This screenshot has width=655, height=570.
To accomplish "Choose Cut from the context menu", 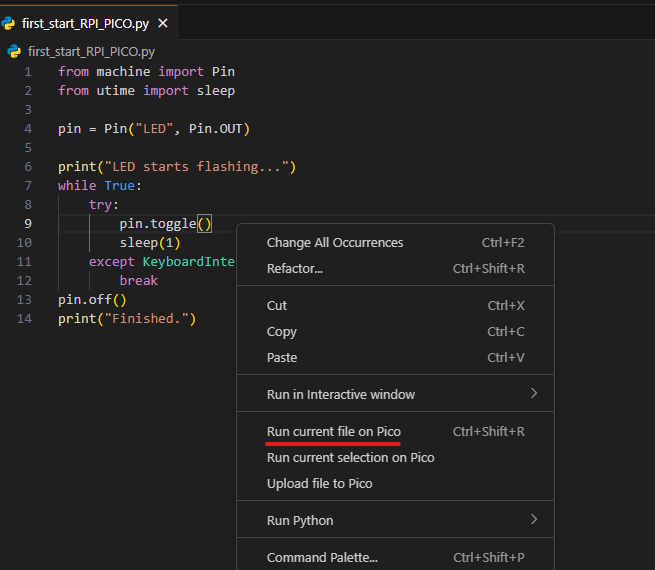I will coord(395,306).
